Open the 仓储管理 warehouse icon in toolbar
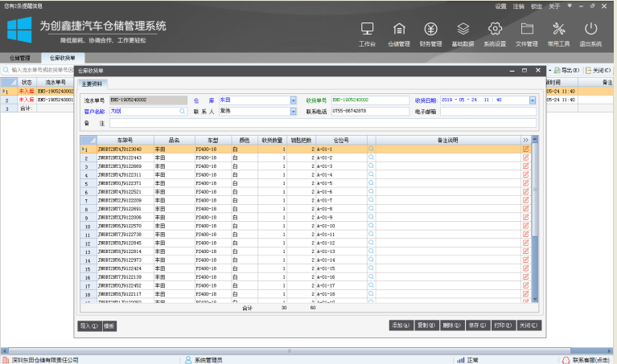The width and height of the screenshot is (617, 364). (x=399, y=29)
